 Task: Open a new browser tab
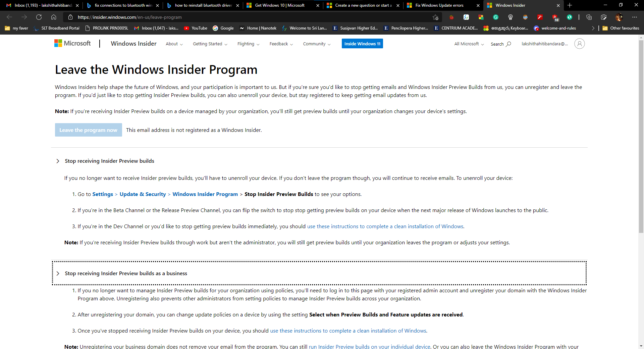570,5
